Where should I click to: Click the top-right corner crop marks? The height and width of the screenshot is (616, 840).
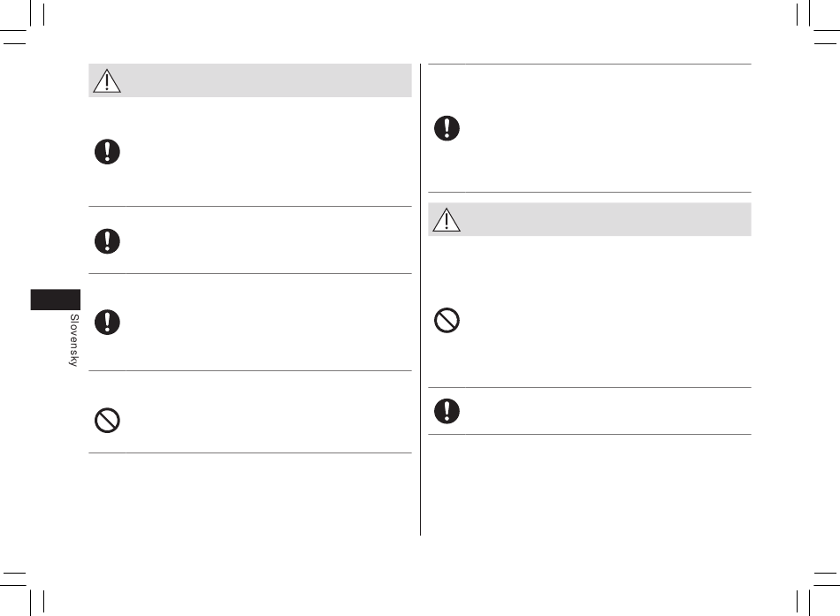point(818,21)
